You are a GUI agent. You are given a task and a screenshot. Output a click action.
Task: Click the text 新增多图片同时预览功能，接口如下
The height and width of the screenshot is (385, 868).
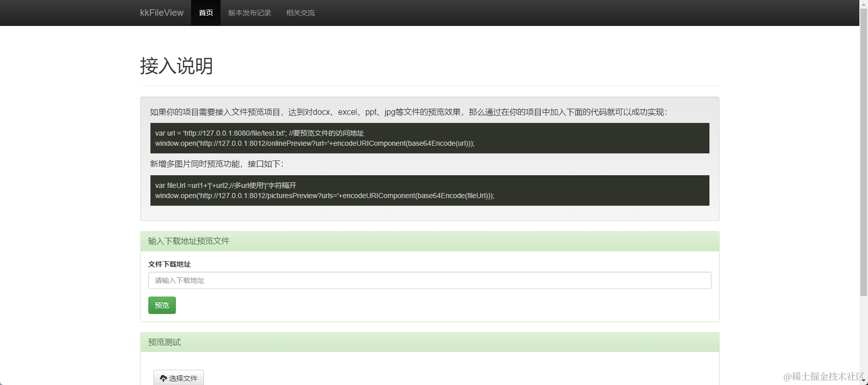[217, 164]
